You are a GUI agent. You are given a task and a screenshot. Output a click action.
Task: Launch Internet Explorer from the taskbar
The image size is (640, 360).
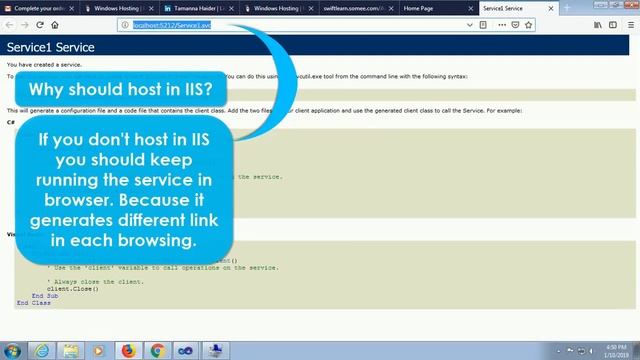pos(42,351)
